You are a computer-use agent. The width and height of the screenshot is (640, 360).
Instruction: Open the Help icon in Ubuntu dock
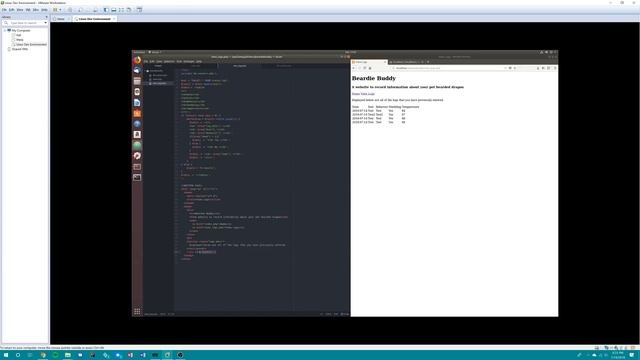pyautogui.click(x=137, y=124)
